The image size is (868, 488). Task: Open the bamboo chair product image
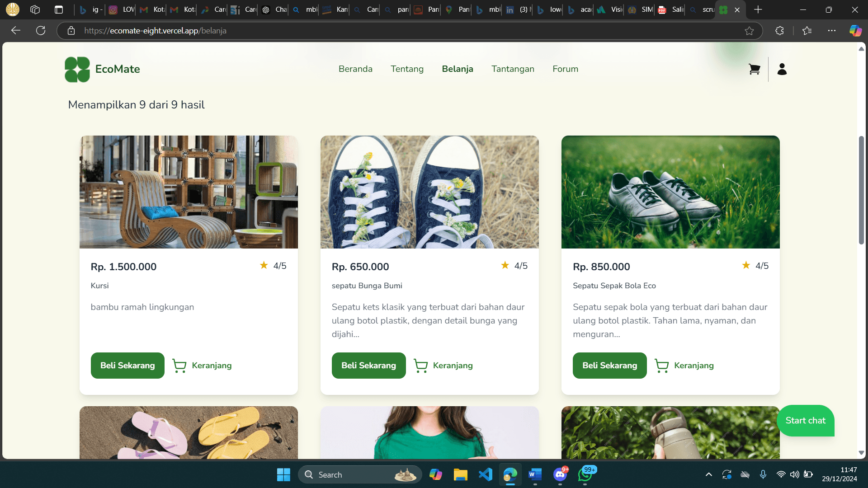coord(189,192)
